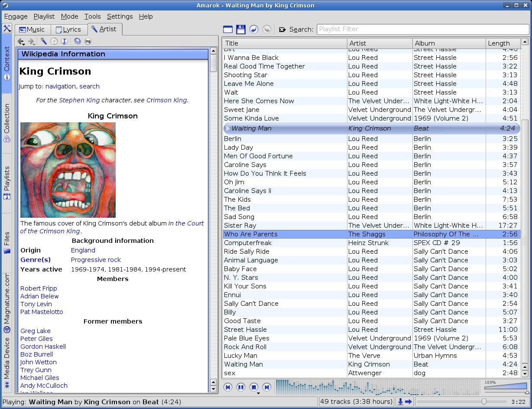Click the audio analyzer visualization
The height and width of the screenshot is (409, 532).
379,387
